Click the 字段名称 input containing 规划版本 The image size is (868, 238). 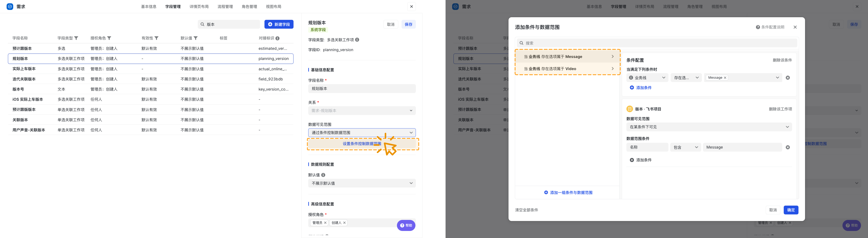[x=362, y=89]
